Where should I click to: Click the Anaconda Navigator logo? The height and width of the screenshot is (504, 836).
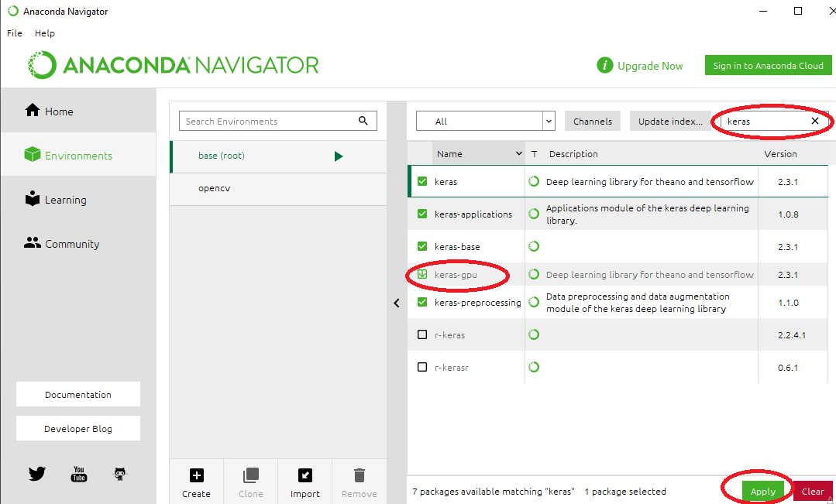click(x=174, y=65)
